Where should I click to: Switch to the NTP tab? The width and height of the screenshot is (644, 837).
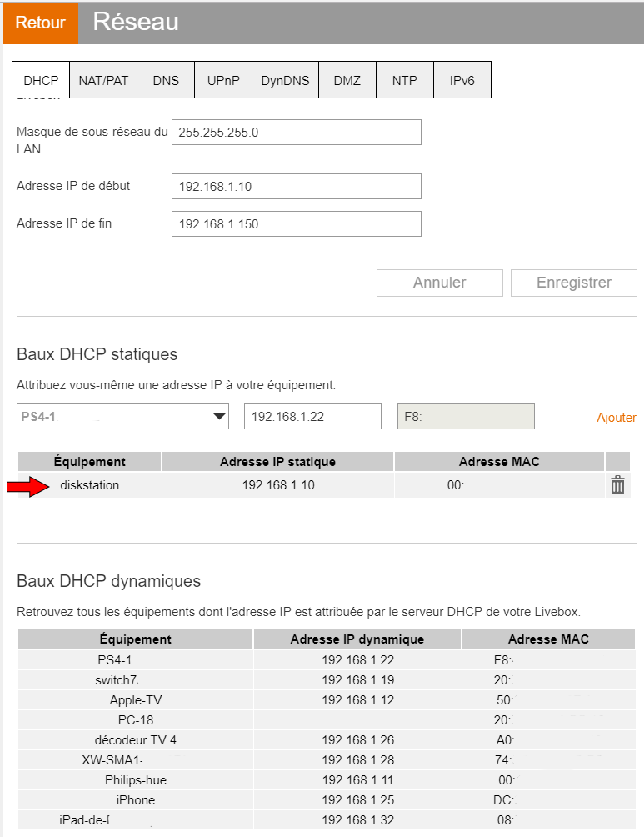405,81
